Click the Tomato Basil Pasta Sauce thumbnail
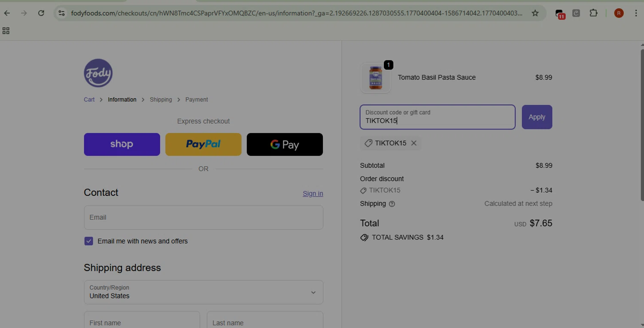Image resolution: width=644 pixels, height=328 pixels. [376, 78]
